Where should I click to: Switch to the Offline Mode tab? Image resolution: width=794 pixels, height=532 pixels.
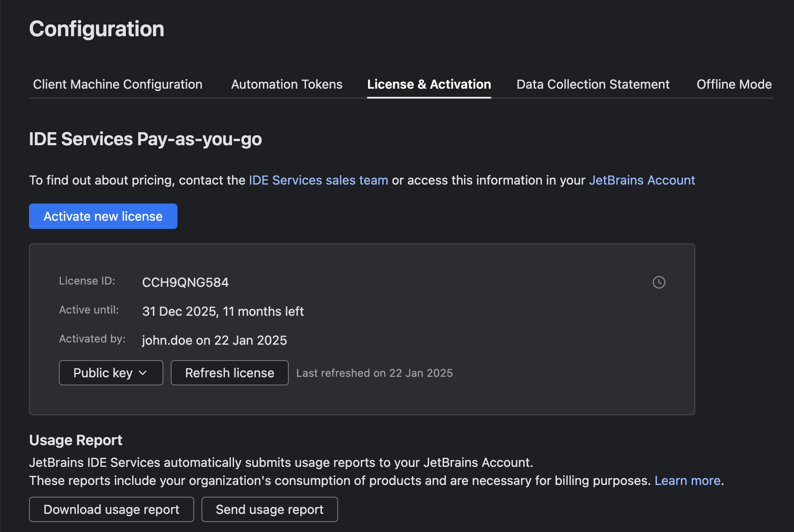click(x=733, y=84)
